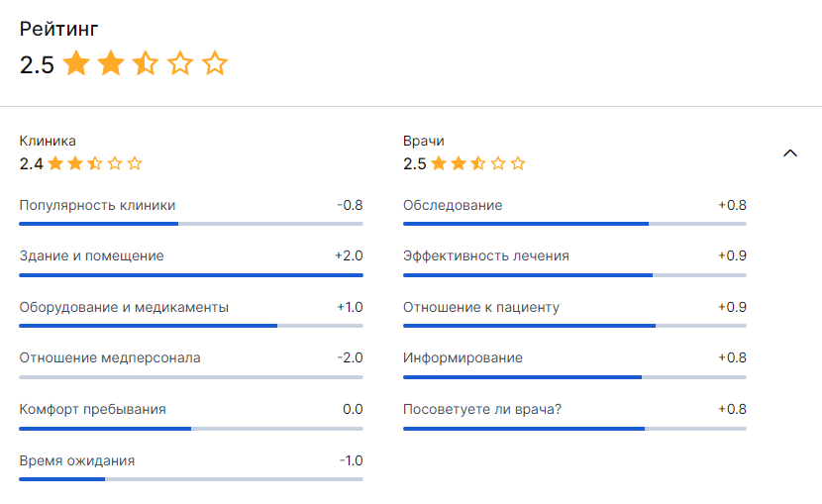
Task: Click the Обследование rating bar
Action: pos(574,224)
